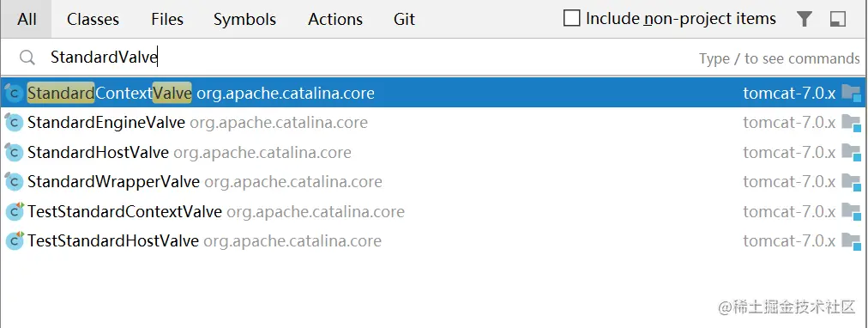This screenshot has height=328, width=868.
Task: Click the open in find tool window icon
Action: click(838, 20)
